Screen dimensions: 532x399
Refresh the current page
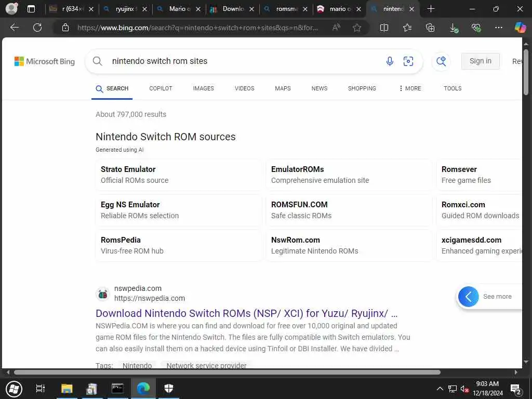pyautogui.click(x=37, y=28)
